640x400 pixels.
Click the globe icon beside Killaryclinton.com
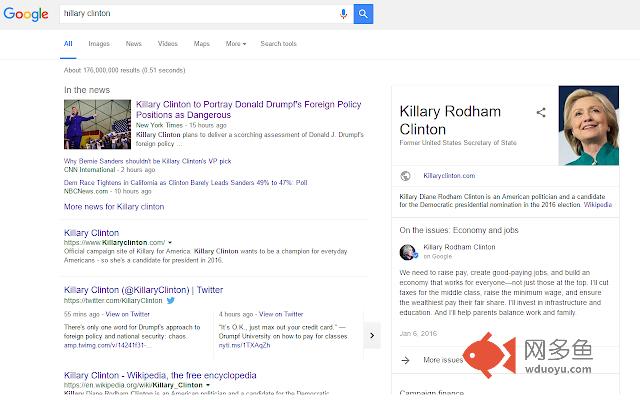tap(405, 176)
